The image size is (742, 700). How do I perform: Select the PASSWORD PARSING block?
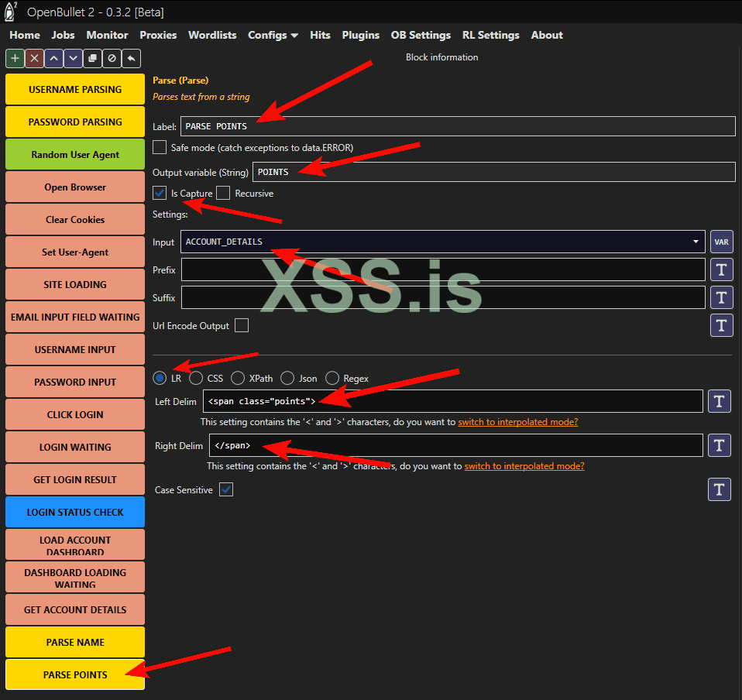tap(75, 122)
